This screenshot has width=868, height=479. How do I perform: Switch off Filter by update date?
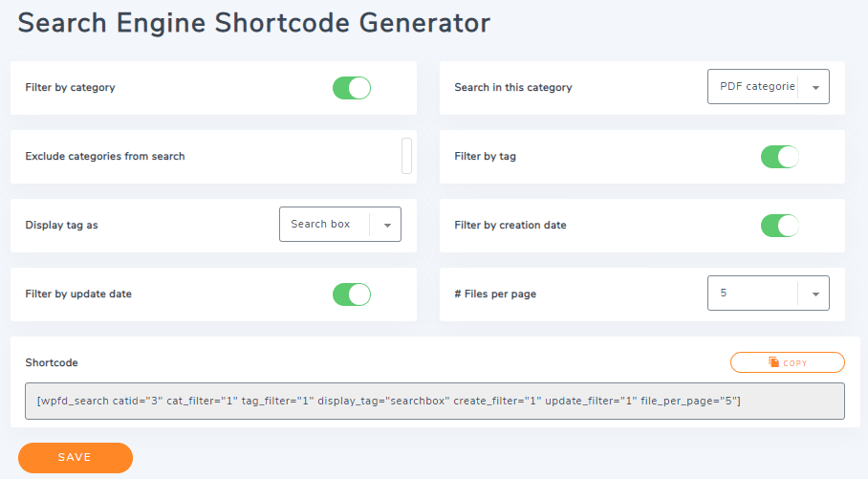351,294
